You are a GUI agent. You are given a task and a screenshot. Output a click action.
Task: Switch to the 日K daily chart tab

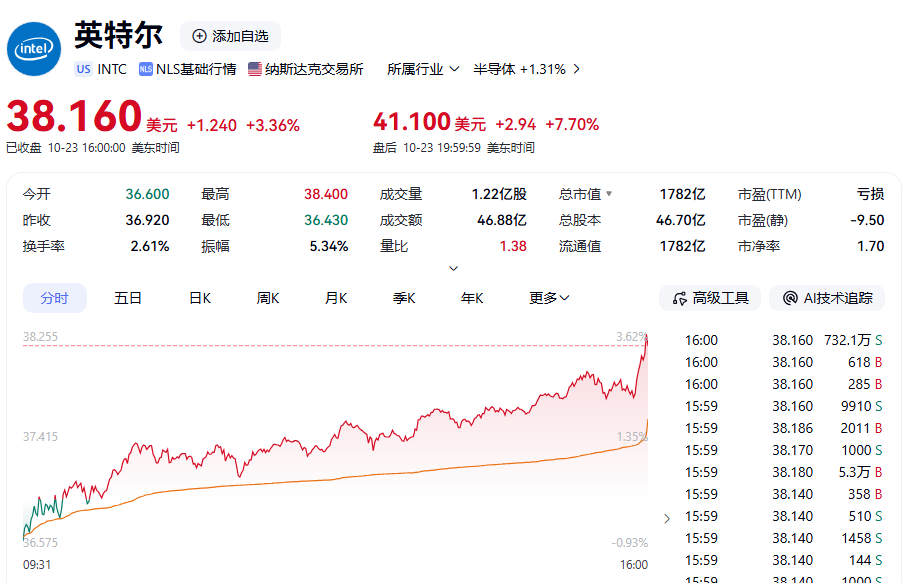[198, 298]
